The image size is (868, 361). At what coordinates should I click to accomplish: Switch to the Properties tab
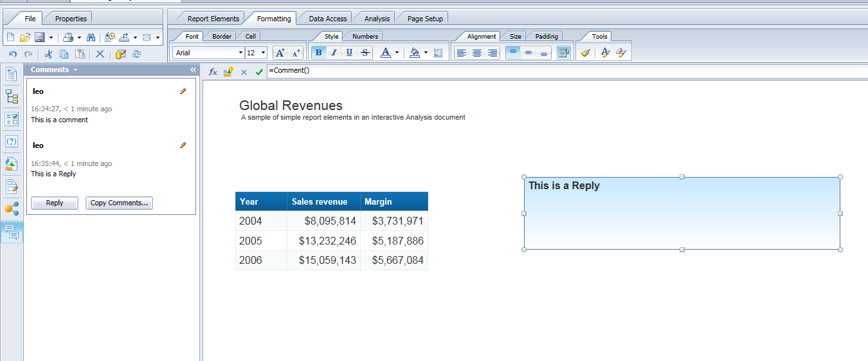[x=71, y=19]
